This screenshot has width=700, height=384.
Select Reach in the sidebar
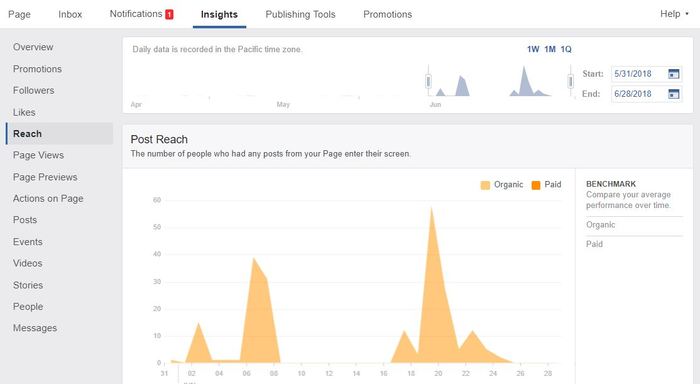[x=59, y=134]
